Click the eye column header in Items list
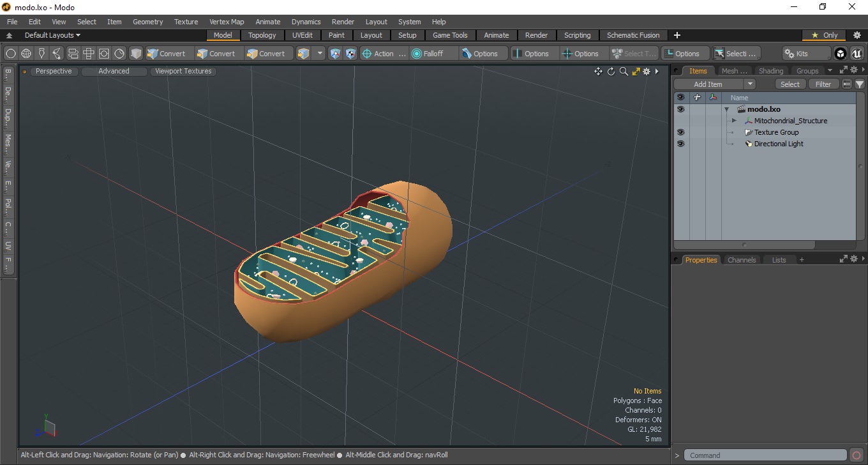The height and width of the screenshot is (465, 868). 680,98
